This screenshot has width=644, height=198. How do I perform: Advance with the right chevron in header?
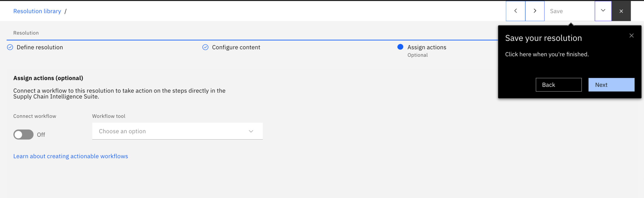coord(535,11)
